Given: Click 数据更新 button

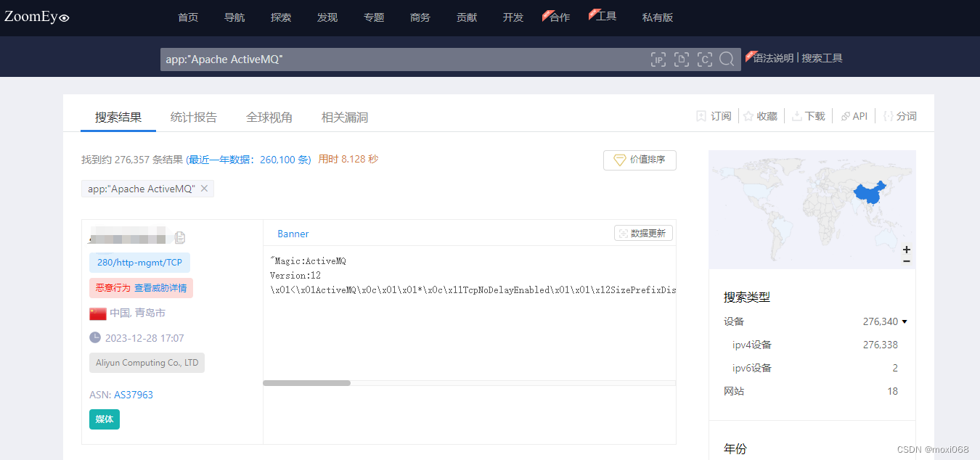Looking at the screenshot, I should coord(643,233).
